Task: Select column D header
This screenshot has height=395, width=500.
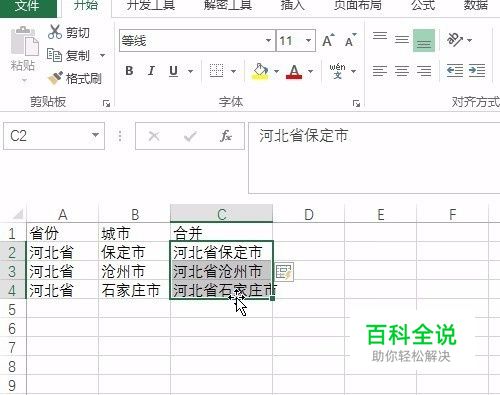Action: [x=308, y=214]
